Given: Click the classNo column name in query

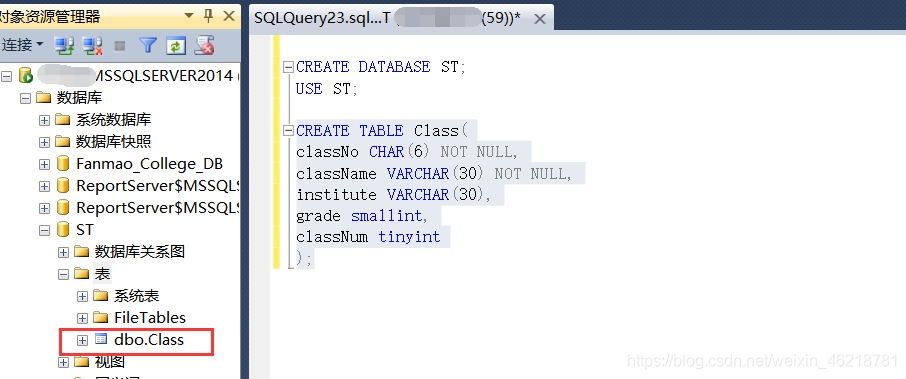Looking at the screenshot, I should pyautogui.click(x=327, y=152).
